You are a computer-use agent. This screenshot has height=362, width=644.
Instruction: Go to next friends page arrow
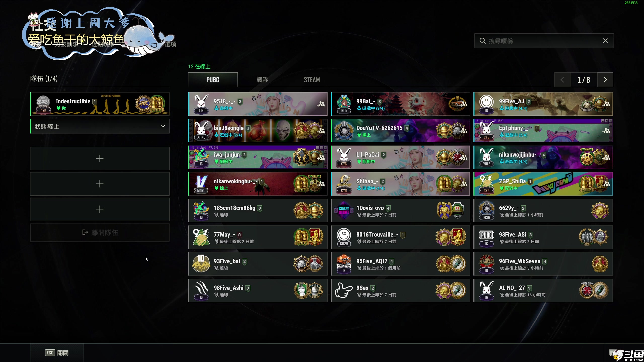(x=605, y=80)
